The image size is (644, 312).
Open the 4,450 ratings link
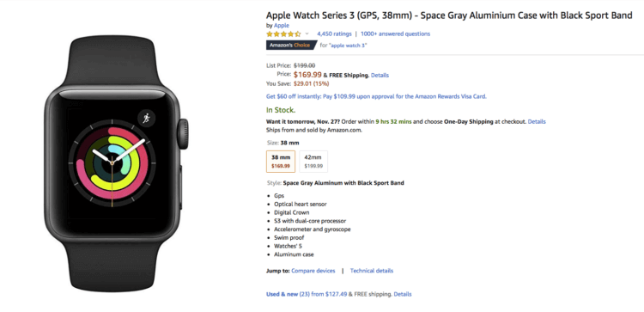click(x=334, y=34)
